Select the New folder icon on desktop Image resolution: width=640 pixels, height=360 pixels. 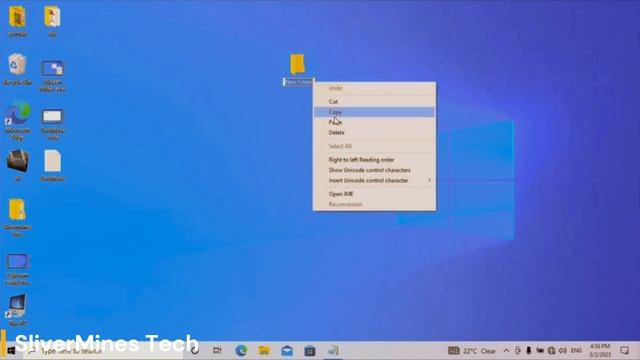tap(298, 64)
